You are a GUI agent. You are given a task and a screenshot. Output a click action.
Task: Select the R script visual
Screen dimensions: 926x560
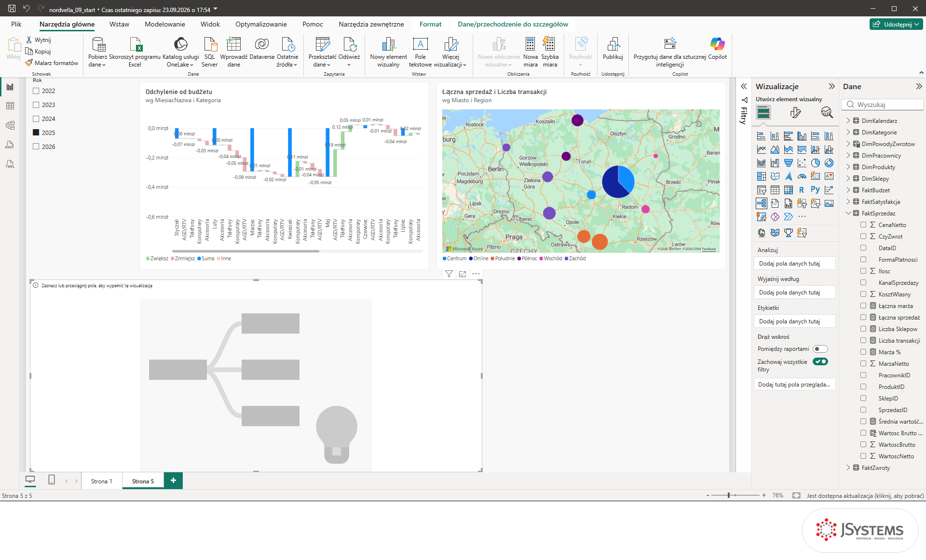point(802,190)
